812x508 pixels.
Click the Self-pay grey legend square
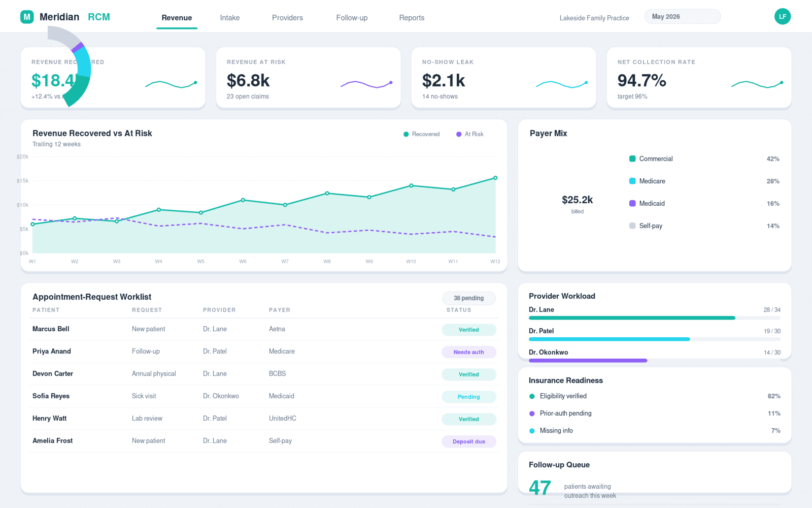click(632, 226)
